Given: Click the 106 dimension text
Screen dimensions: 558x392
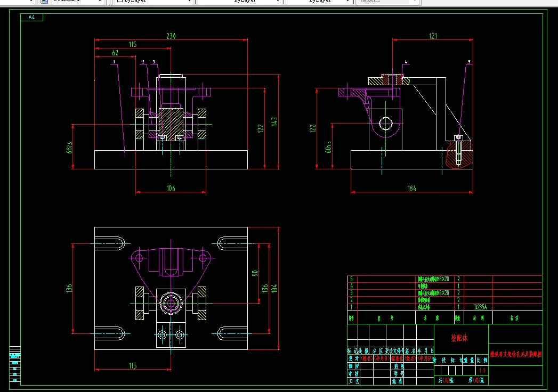Looking at the screenshot, I should click(x=171, y=188).
